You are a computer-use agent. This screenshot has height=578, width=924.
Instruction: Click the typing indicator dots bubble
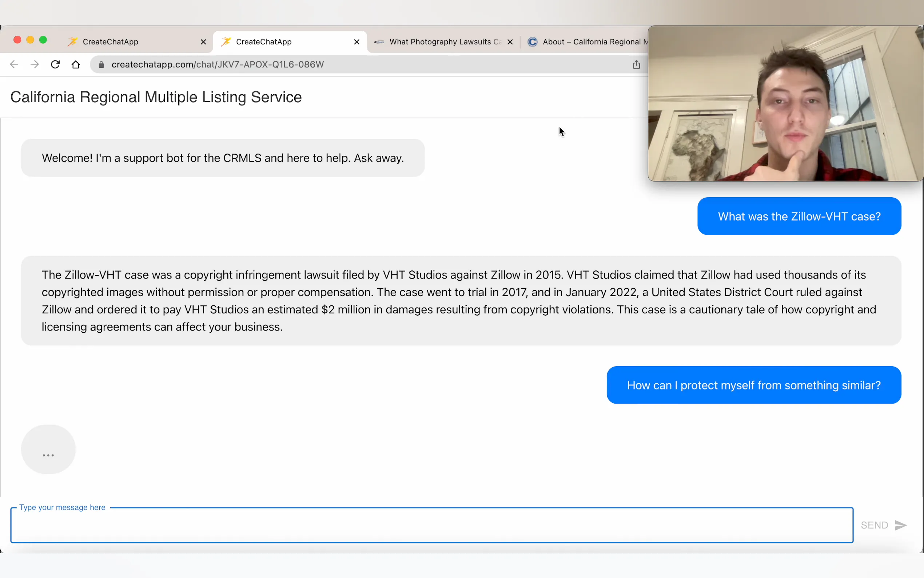tap(48, 450)
